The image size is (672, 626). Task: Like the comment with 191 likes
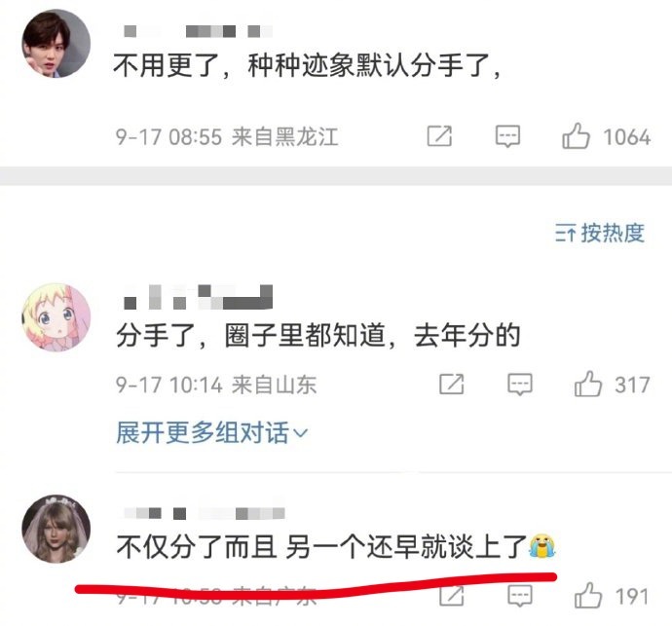(x=588, y=596)
